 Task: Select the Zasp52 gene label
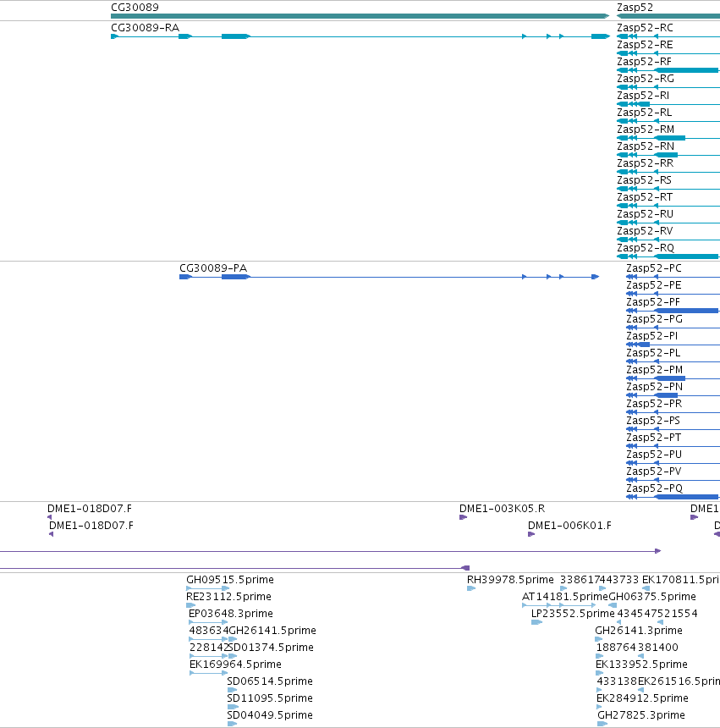[x=635, y=8]
